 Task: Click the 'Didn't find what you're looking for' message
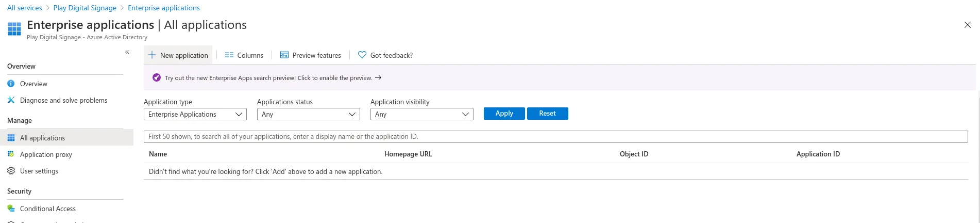[265, 171]
